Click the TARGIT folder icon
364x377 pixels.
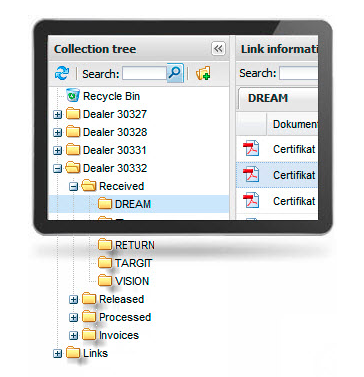105,263
